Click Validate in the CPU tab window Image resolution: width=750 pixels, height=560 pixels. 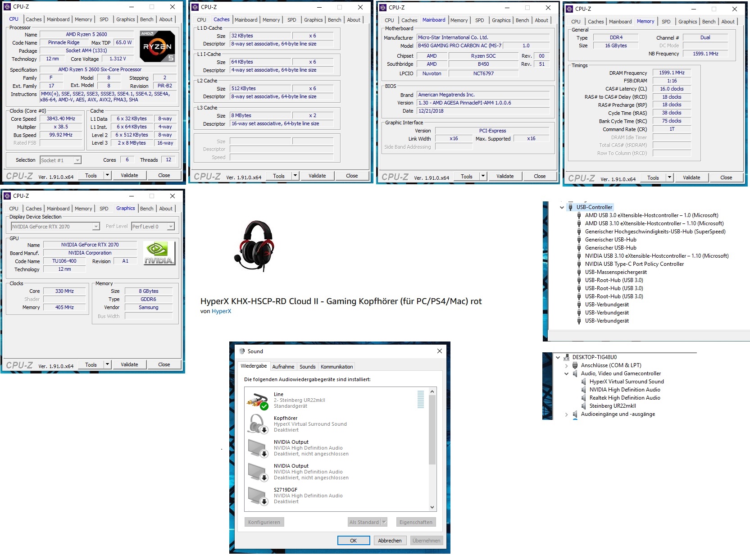pyautogui.click(x=129, y=175)
